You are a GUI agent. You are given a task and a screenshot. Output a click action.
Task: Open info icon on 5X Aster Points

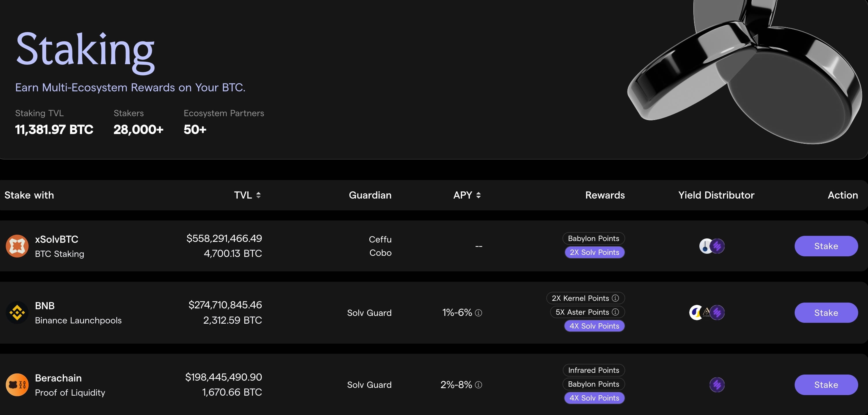coord(615,312)
